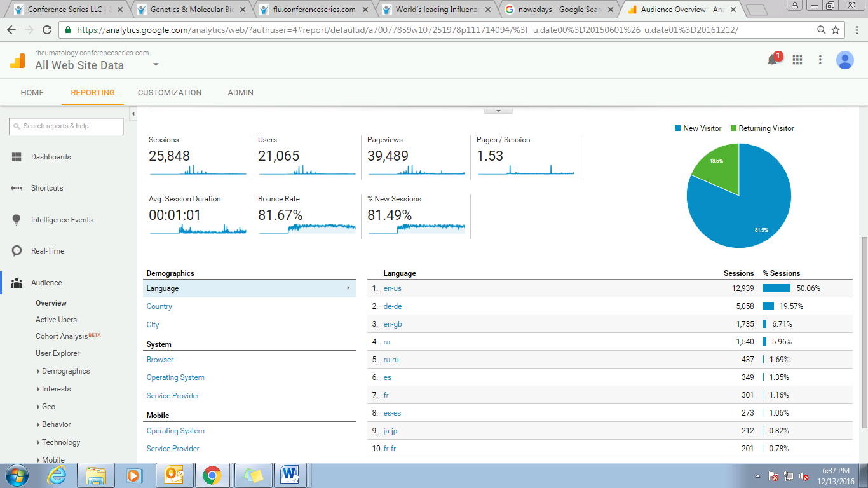
Task: Show hidden system tray icons
Action: (757, 476)
